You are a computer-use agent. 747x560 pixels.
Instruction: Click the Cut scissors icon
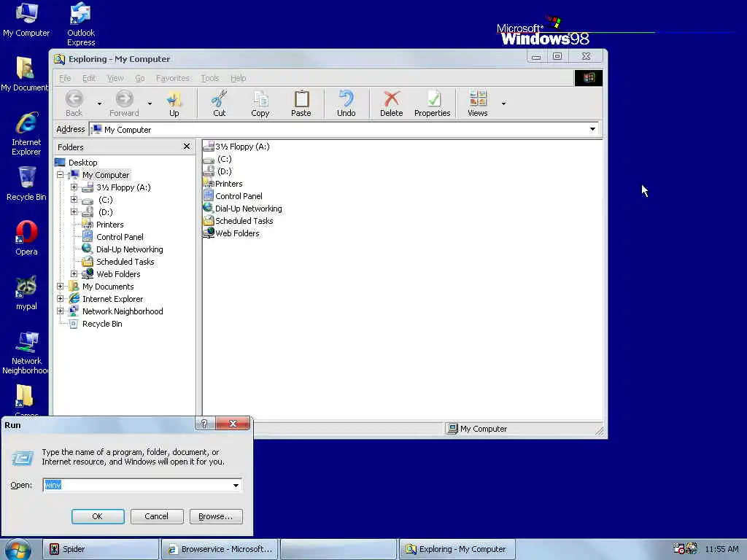coord(219,98)
